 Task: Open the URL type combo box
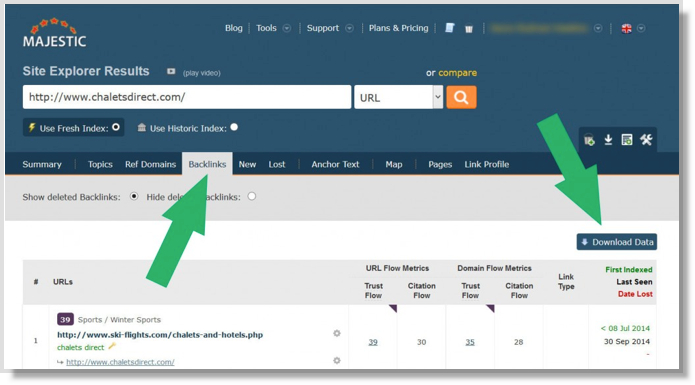coord(398,97)
